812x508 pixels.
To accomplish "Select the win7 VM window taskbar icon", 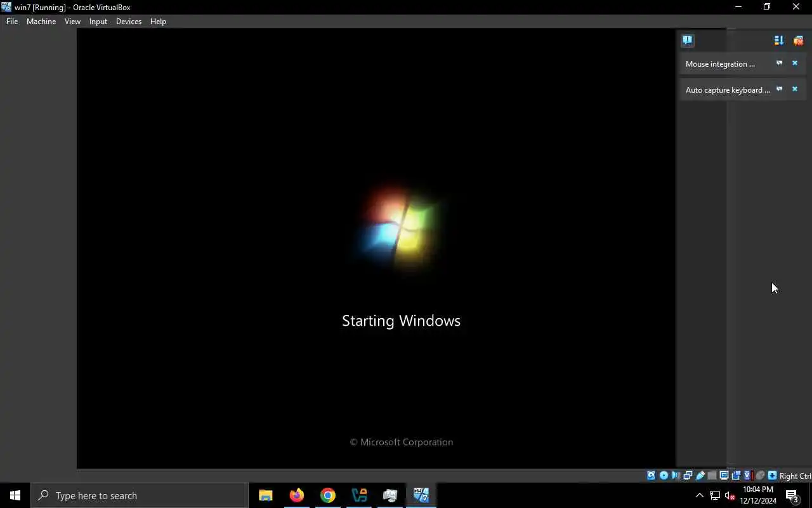I will pos(421,495).
